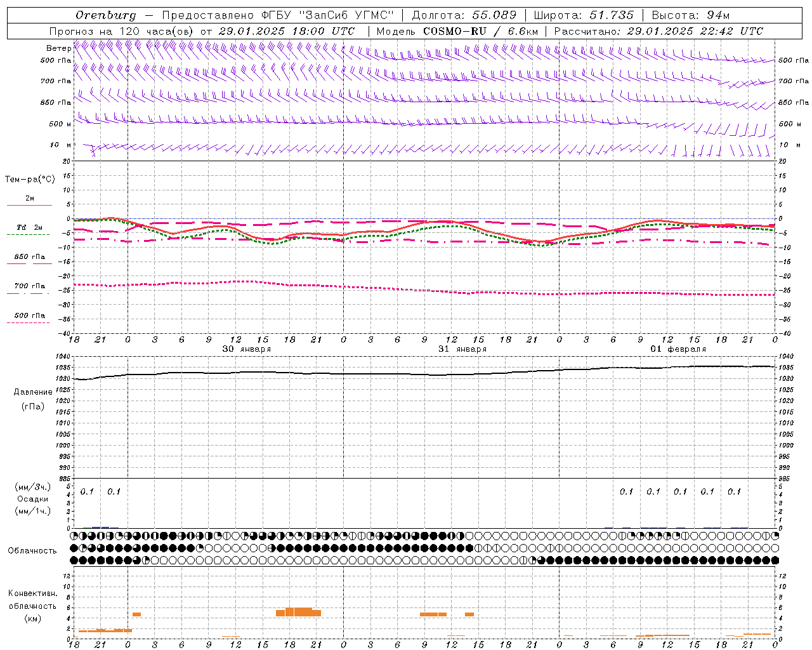812x650 pixels.
Task: Click the "Модель COSMO-RU / 6.6км" label
Action: pyautogui.click(x=457, y=31)
